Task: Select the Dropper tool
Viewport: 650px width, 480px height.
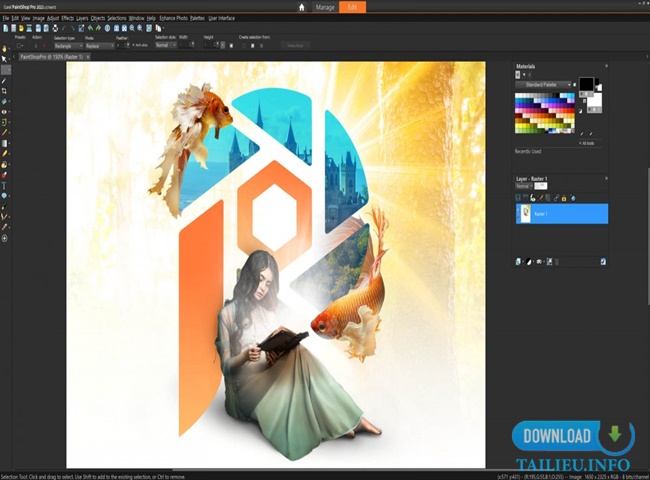Action: 4,80
